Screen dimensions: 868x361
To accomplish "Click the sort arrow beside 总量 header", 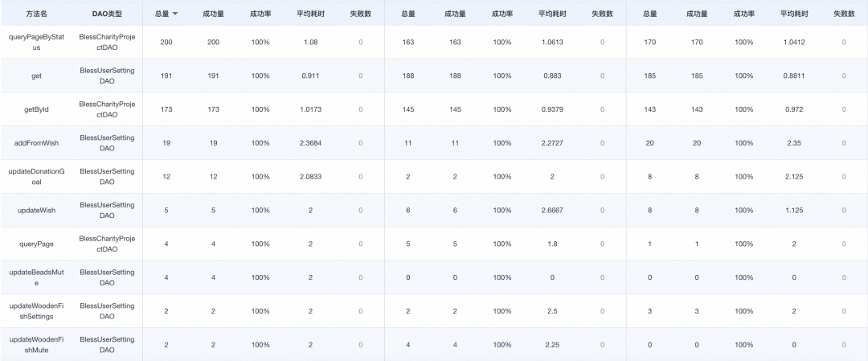I will click(x=175, y=14).
